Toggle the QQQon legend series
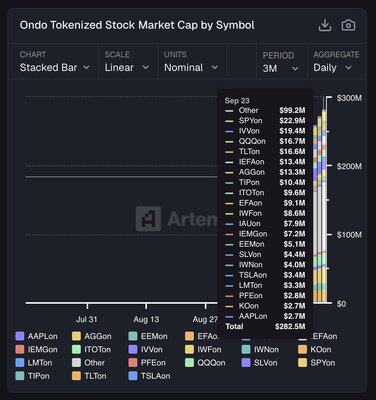Viewport: 376px width, 400px height. coord(205,363)
